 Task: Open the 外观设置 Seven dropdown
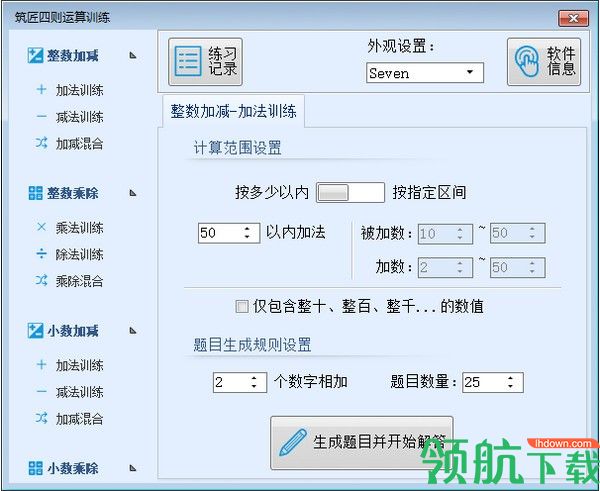[x=425, y=73]
